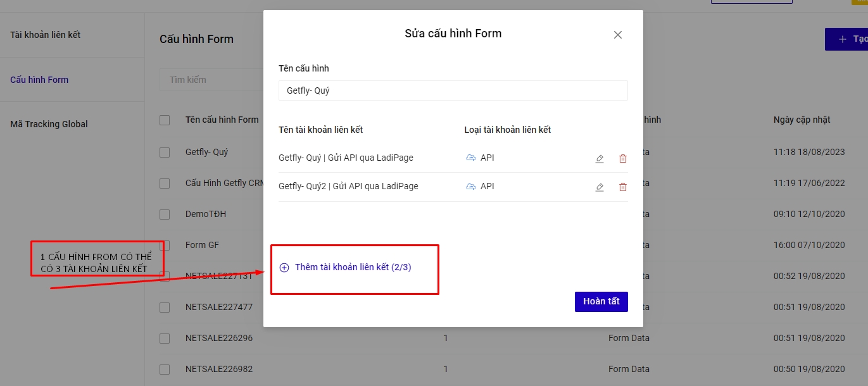
Task: Edit the Getfly- Quý linked account
Action: pos(600,158)
